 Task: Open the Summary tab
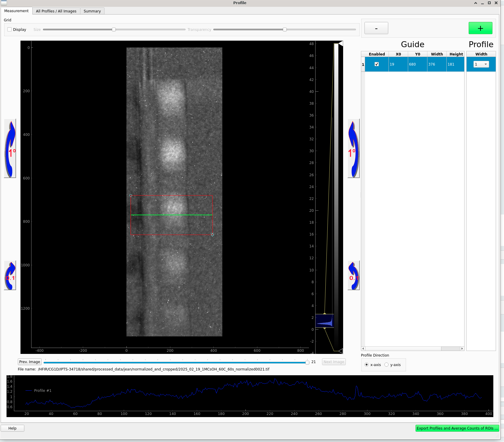pos(92,11)
